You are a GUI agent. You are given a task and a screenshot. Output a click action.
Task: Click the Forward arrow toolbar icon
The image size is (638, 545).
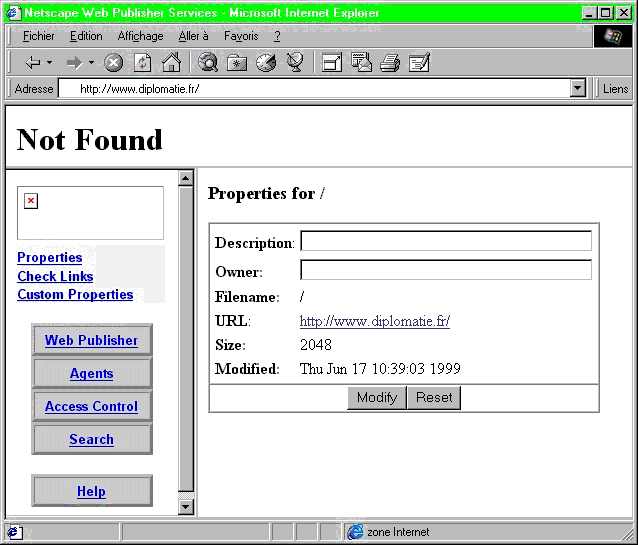coord(74,63)
